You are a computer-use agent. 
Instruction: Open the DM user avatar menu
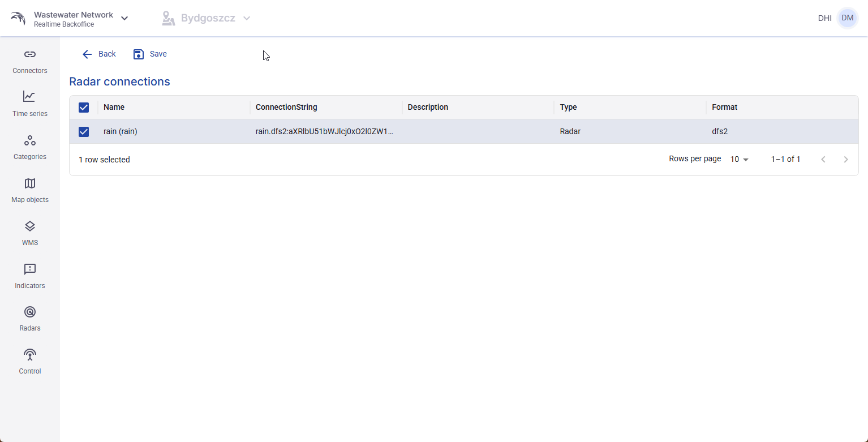pyautogui.click(x=847, y=18)
